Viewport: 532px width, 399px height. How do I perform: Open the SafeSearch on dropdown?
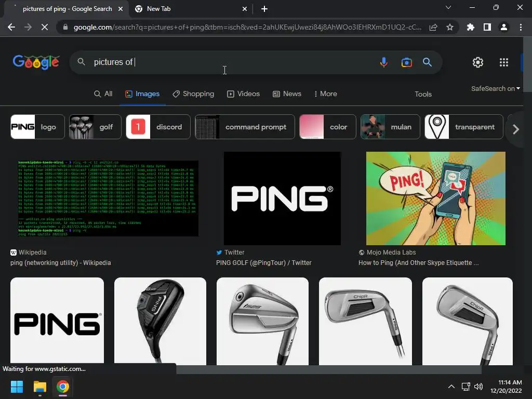pyautogui.click(x=495, y=88)
